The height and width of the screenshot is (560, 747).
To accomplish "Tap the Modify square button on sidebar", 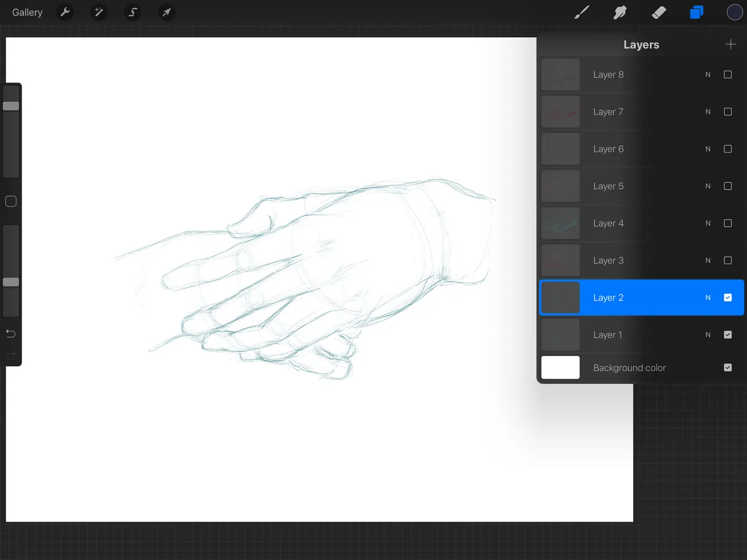I will [x=11, y=201].
